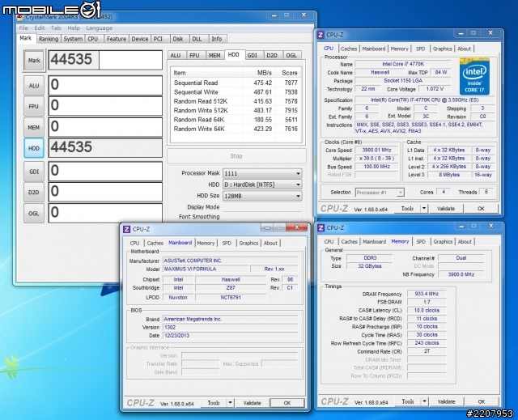
Task: Click Core Speed 3900.01 MHz value
Action: [x=376, y=150]
